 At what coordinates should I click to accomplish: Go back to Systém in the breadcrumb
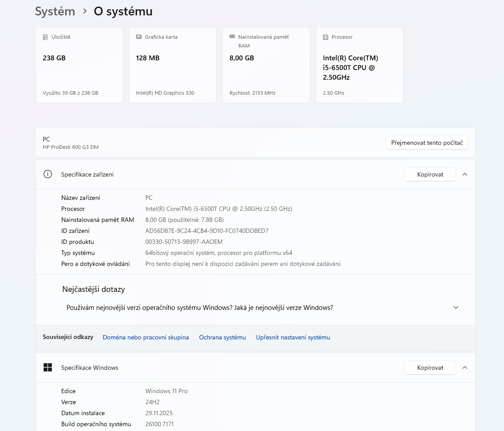(x=55, y=11)
